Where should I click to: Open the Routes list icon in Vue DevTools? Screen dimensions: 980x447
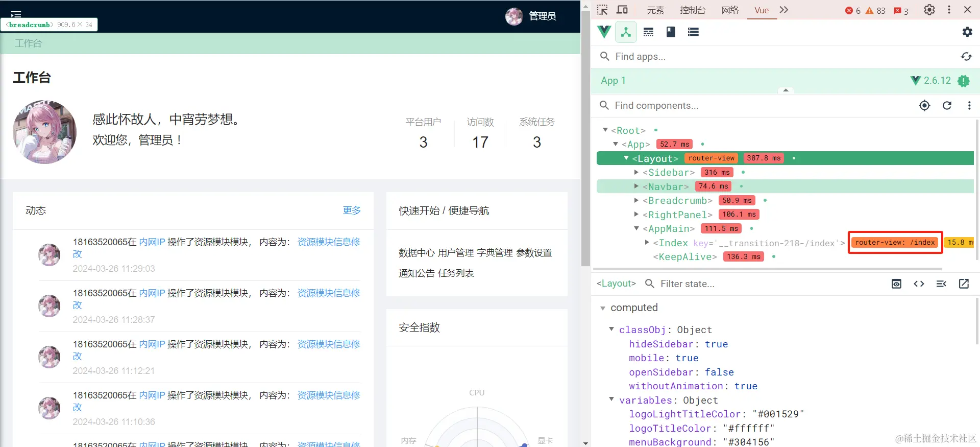pos(693,32)
